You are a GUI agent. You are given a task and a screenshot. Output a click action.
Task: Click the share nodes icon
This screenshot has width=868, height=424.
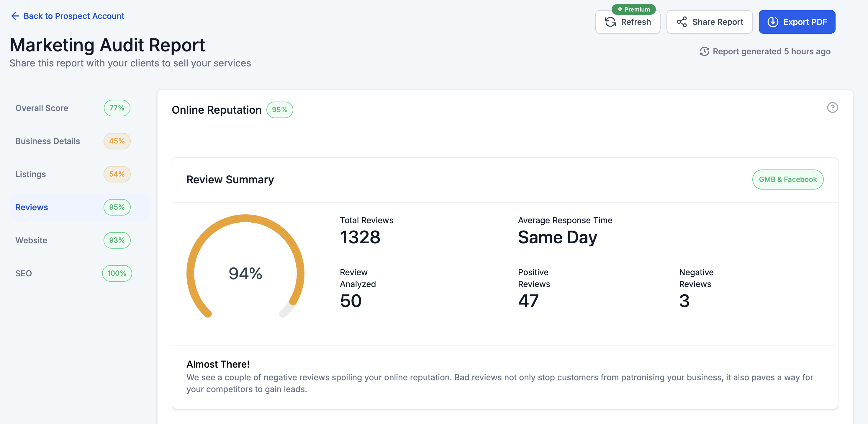point(682,22)
